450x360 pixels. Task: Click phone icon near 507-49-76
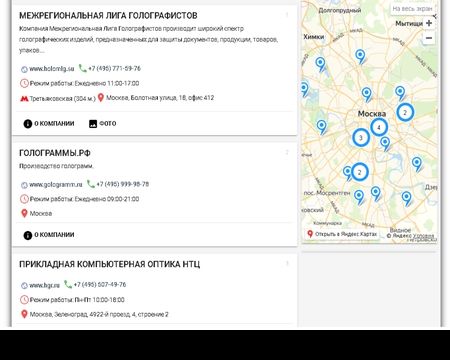coord(68,284)
